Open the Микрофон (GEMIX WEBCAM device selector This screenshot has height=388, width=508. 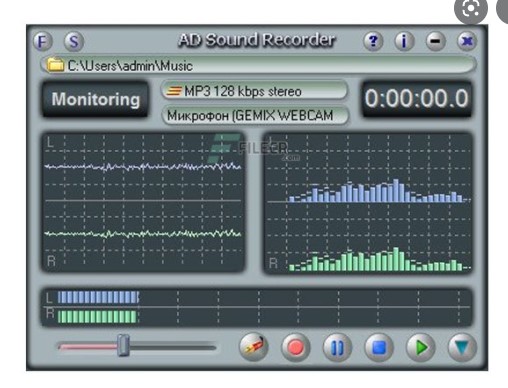(x=255, y=116)
